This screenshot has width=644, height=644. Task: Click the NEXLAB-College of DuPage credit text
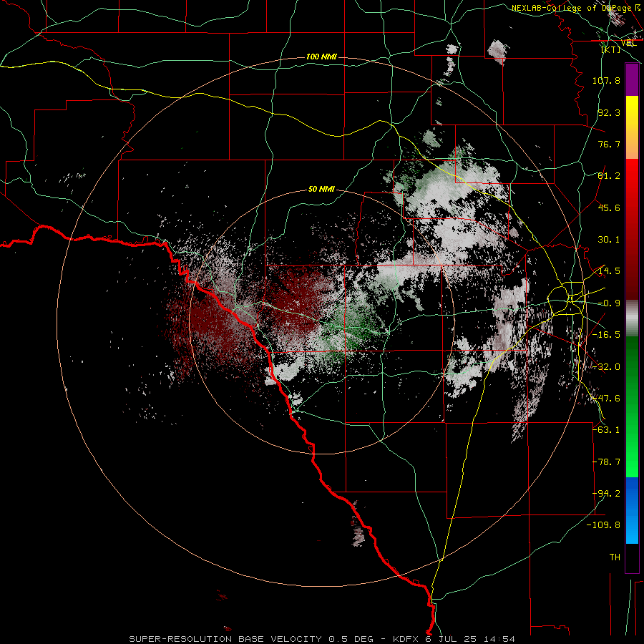(x=575, y=8)
